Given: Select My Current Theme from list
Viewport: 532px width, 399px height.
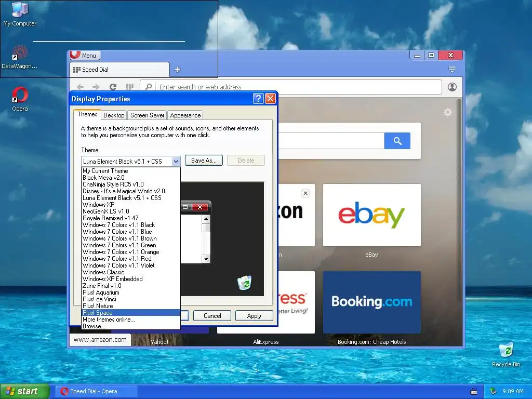Looking at the screenshot, I should (131, 171).
